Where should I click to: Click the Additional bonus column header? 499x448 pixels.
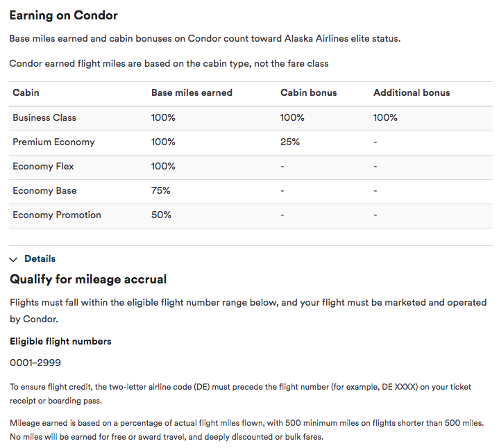[412, 92]
